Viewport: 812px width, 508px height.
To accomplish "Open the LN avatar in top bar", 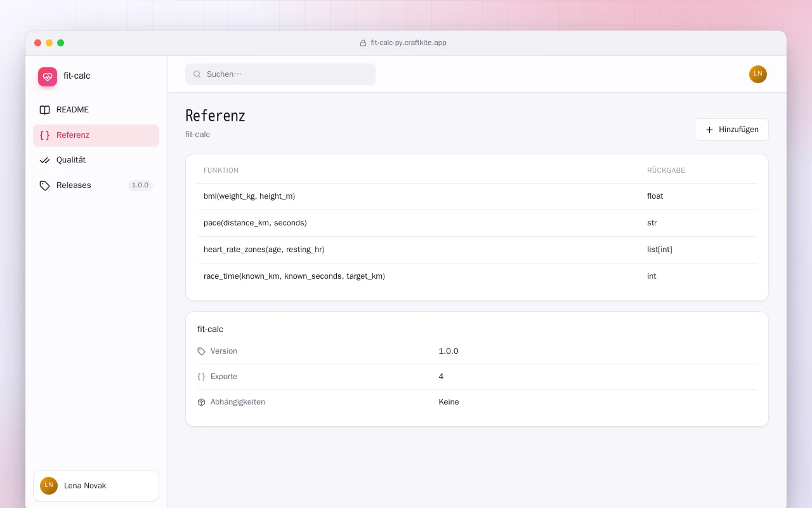I will tap(758, 74).
